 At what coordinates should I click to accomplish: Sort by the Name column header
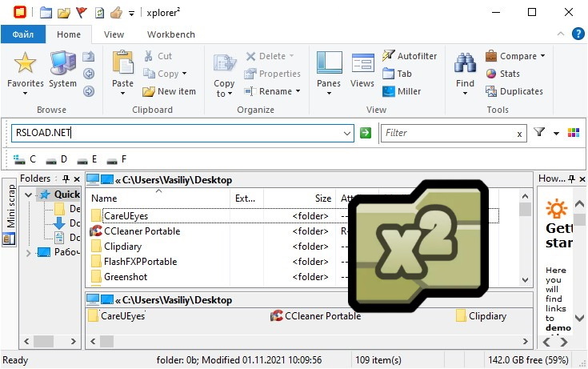(x=158, y=199)
